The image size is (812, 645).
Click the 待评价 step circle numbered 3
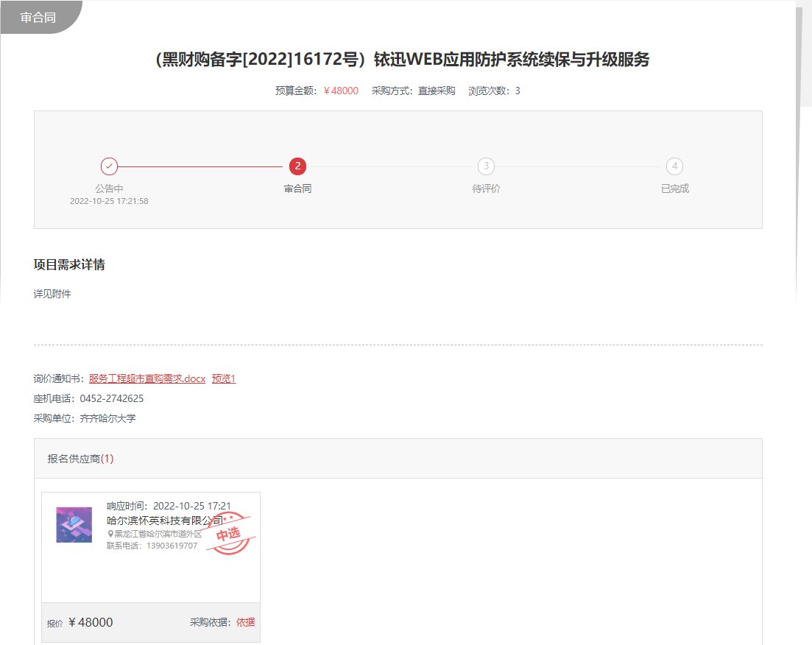coord(486,166)
